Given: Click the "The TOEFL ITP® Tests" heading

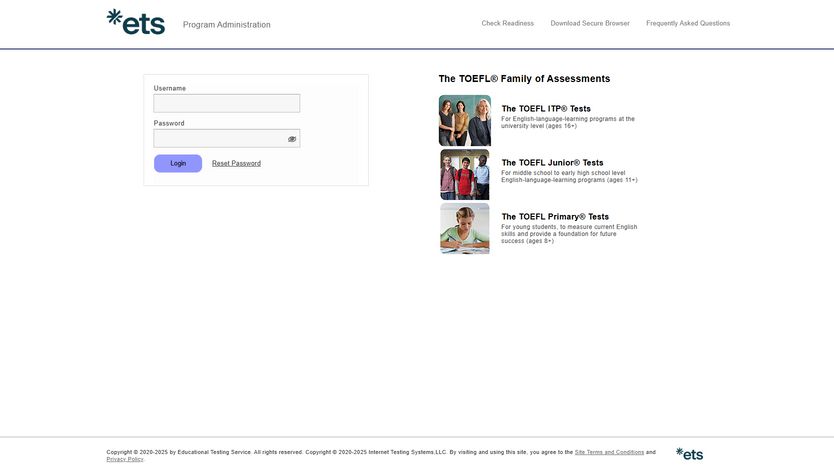Looking at the screenshot, I should coord(546,109).
